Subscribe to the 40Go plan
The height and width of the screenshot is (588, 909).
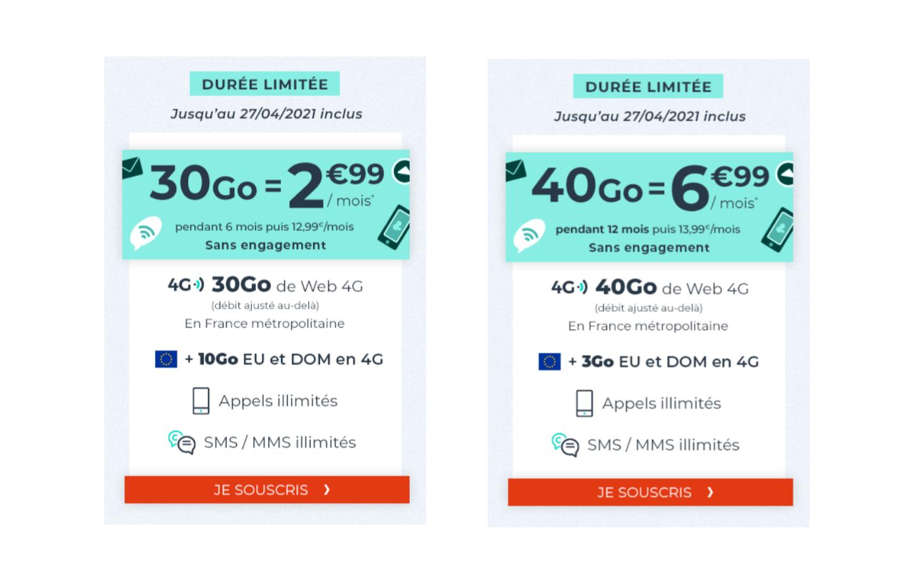pos(650,492)
